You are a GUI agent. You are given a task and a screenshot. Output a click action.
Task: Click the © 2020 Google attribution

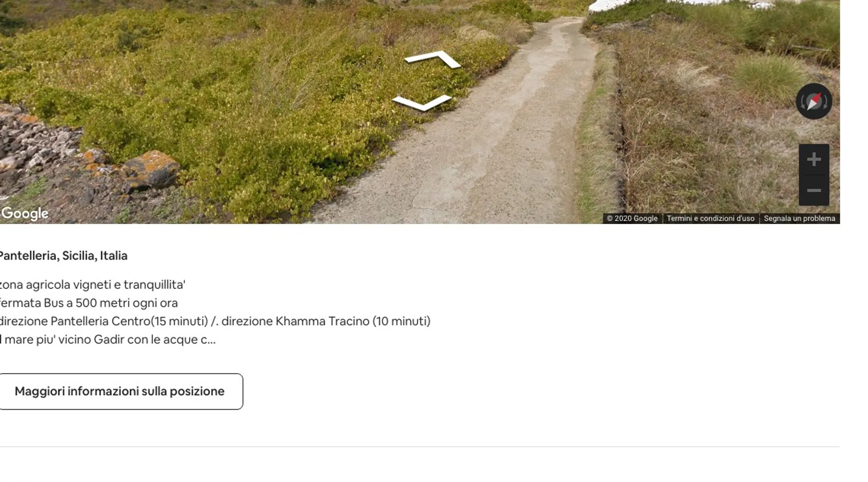click(x=632, y=218)
